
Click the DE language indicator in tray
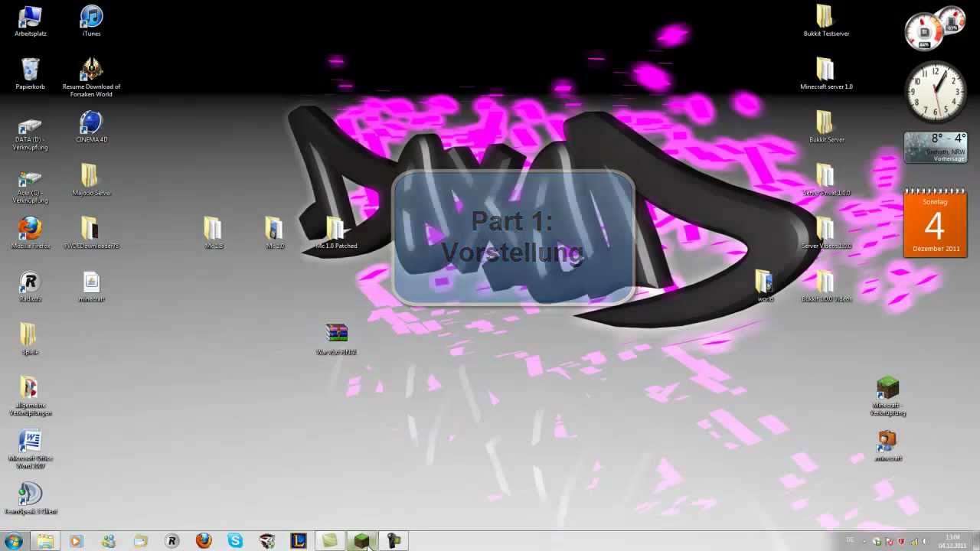point(851,541)
